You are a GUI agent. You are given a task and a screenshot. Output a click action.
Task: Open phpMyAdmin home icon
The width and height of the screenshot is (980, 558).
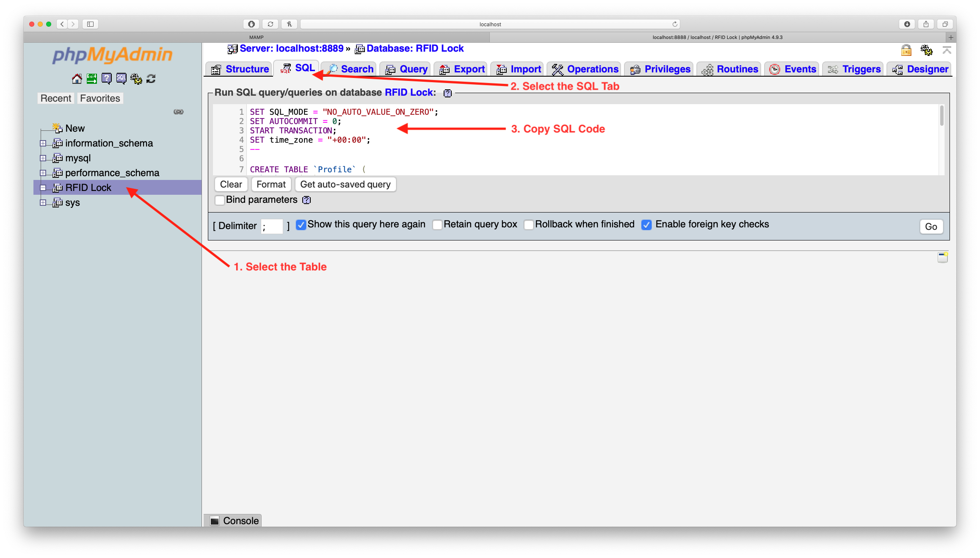pyautogui.click(x=77, y=79)
